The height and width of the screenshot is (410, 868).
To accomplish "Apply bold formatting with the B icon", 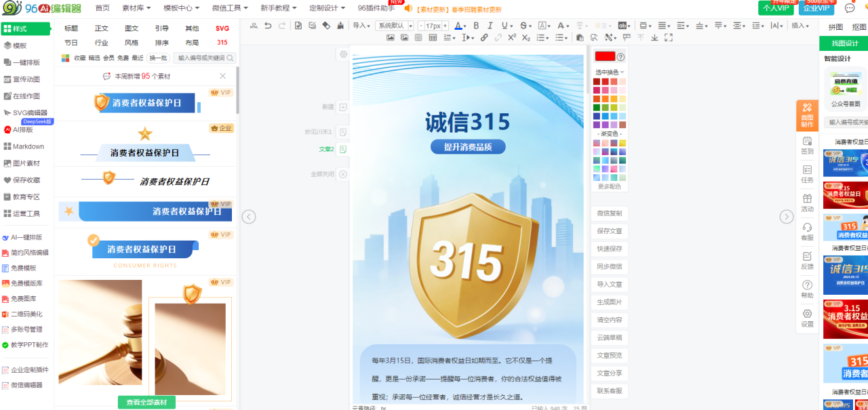I will tap(475, 26).
